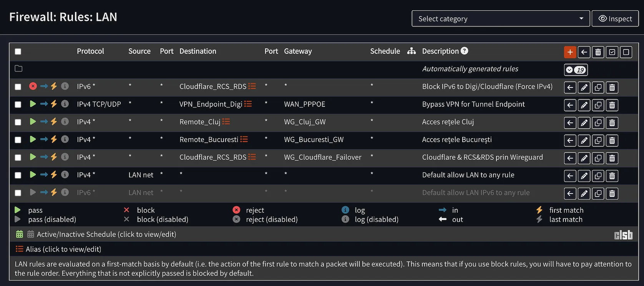Toggle the select-all rules checkbox in header
Image resolution: width=644 pixels, height=286 pixels.
tap(18, 51)
